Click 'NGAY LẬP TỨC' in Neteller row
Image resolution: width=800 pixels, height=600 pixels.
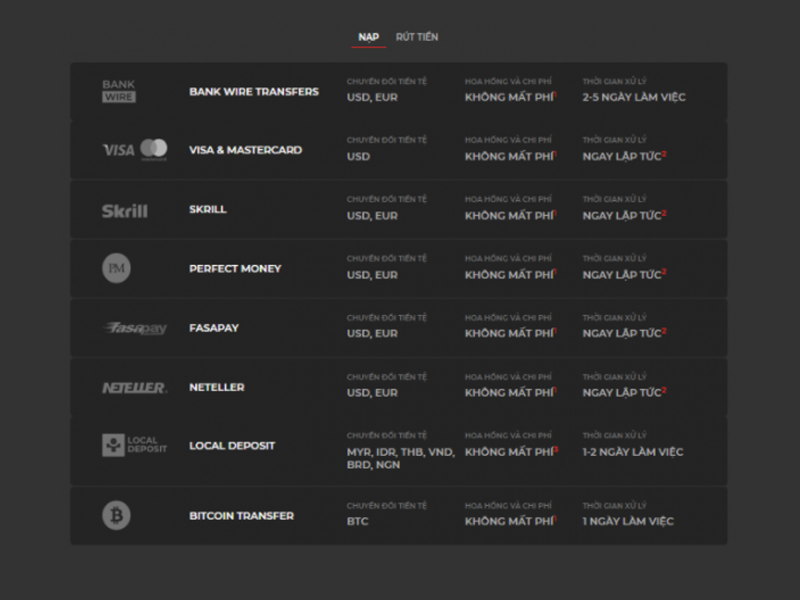(622, 392)
